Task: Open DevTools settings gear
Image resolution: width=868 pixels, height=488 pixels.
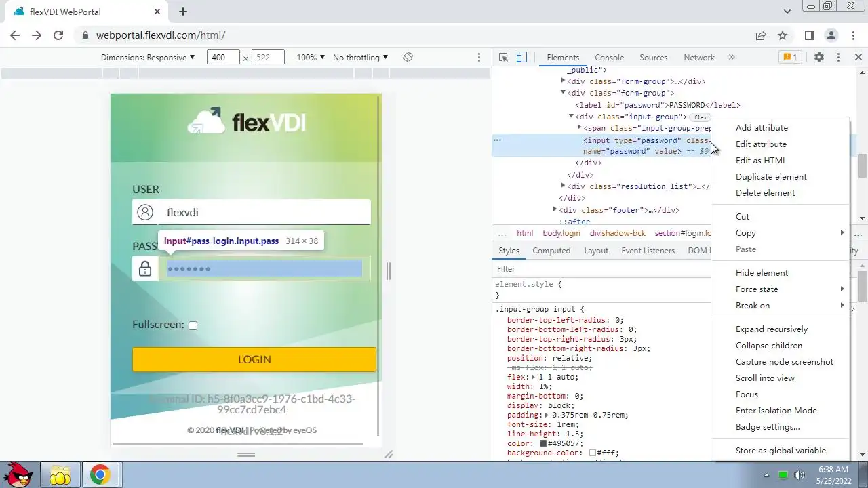Action: 819,58
